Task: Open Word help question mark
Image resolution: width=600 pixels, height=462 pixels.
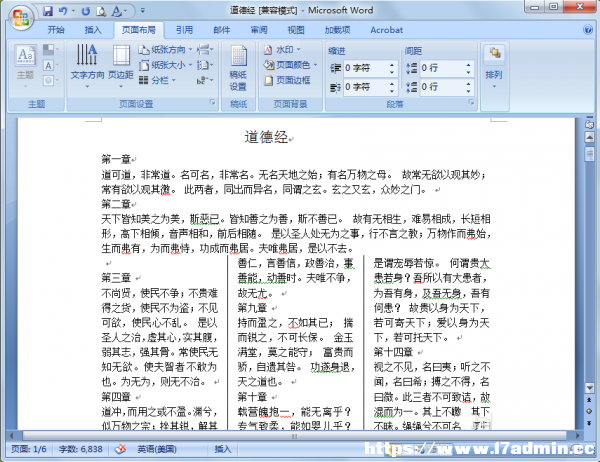Action: pos(588,30)
